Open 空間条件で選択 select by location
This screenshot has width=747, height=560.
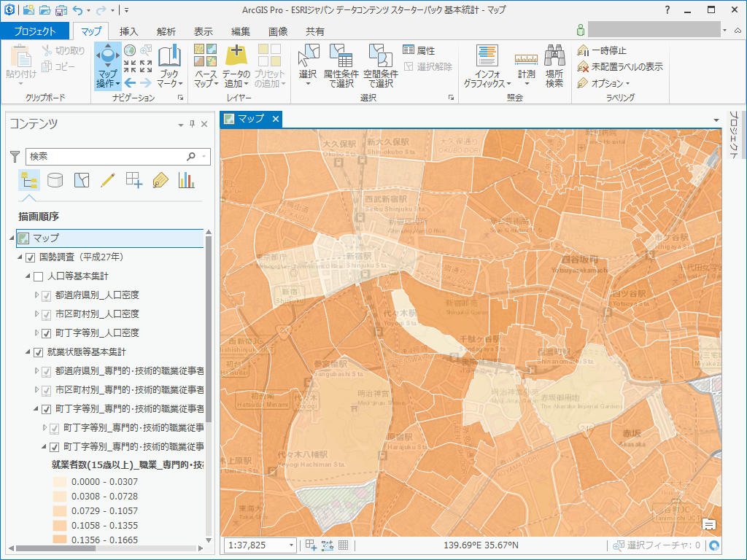click(381, 66)
